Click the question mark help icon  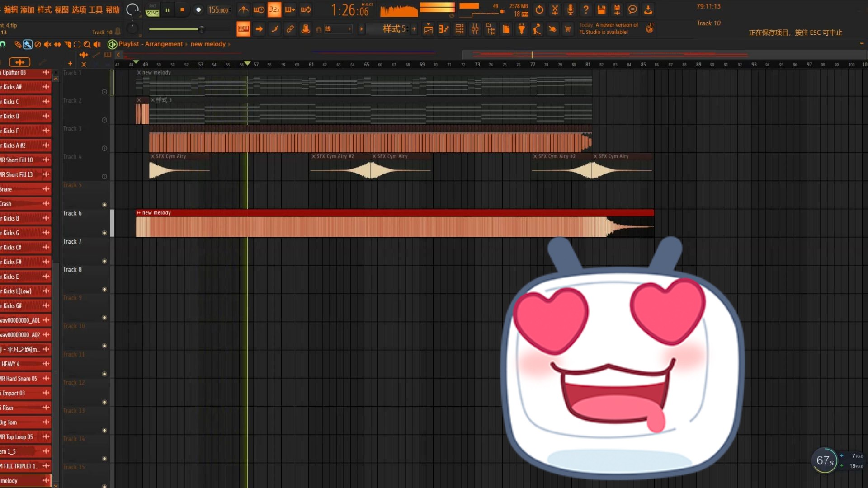click(586, 9)
